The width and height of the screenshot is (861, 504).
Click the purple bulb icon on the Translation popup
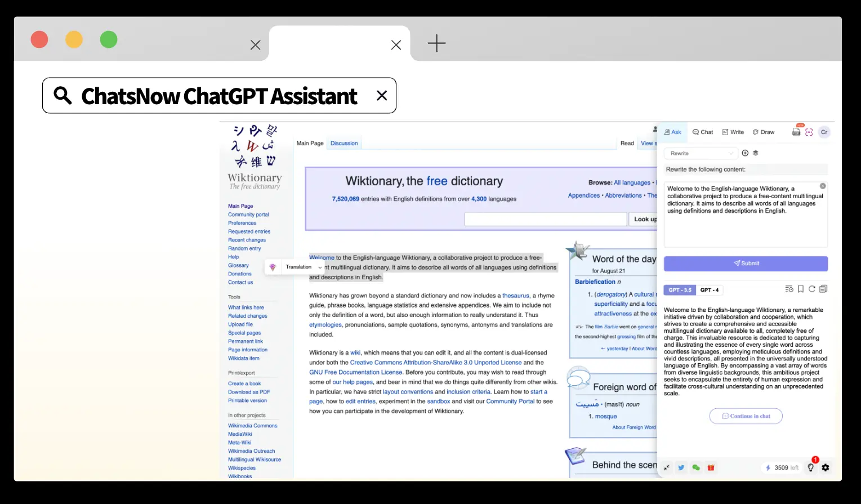click(x=273, y=267)
